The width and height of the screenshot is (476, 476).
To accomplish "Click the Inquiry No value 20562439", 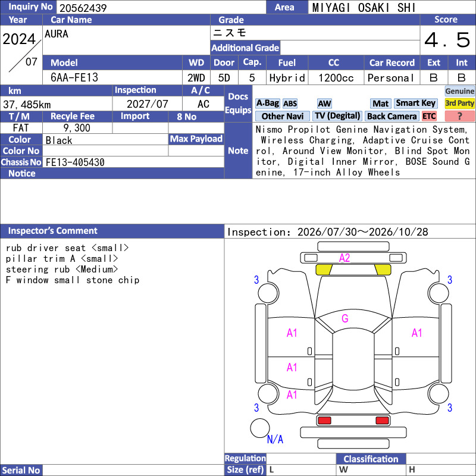I will (x=83, y=8).
